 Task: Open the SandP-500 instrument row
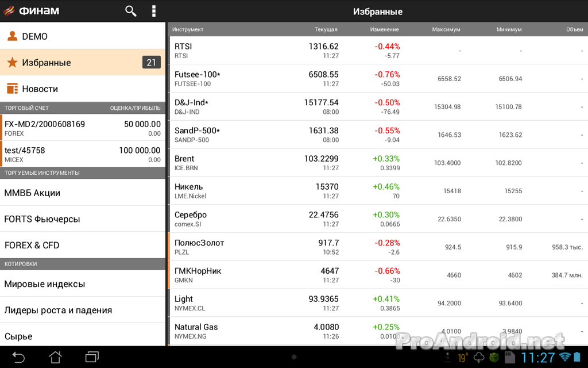pyautogui.click(x=378, y=135)
